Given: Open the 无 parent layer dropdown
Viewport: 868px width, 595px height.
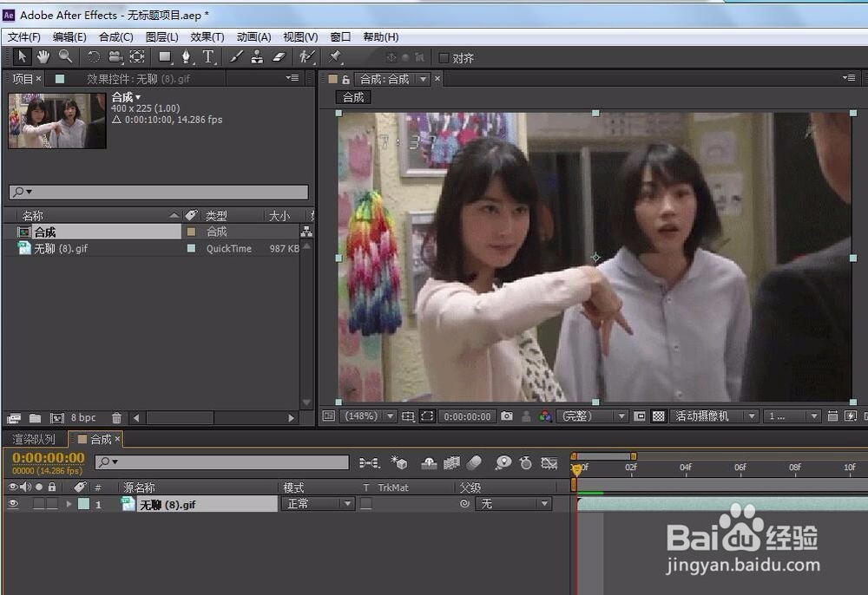Looking at the screenshot, I should pos(513,504).
